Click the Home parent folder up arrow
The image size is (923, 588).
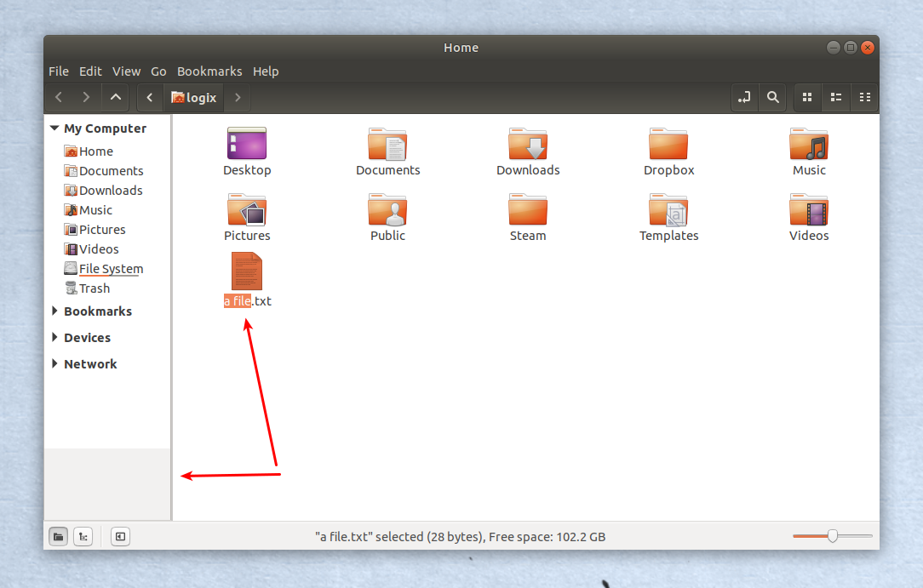pyautogui.click(x=115, y=97)
